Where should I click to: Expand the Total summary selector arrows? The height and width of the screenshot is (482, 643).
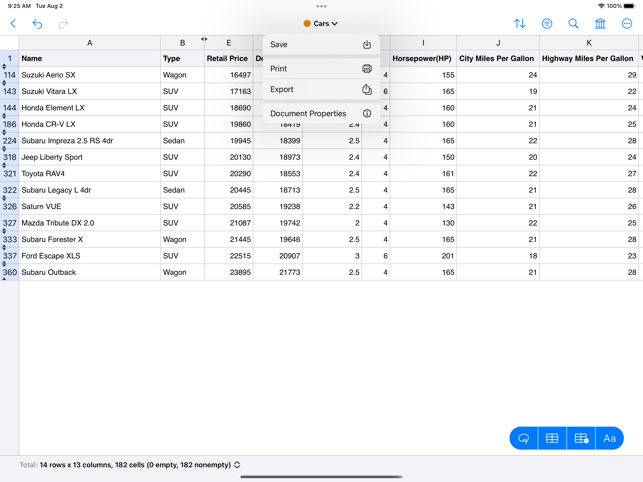point(237,465)
